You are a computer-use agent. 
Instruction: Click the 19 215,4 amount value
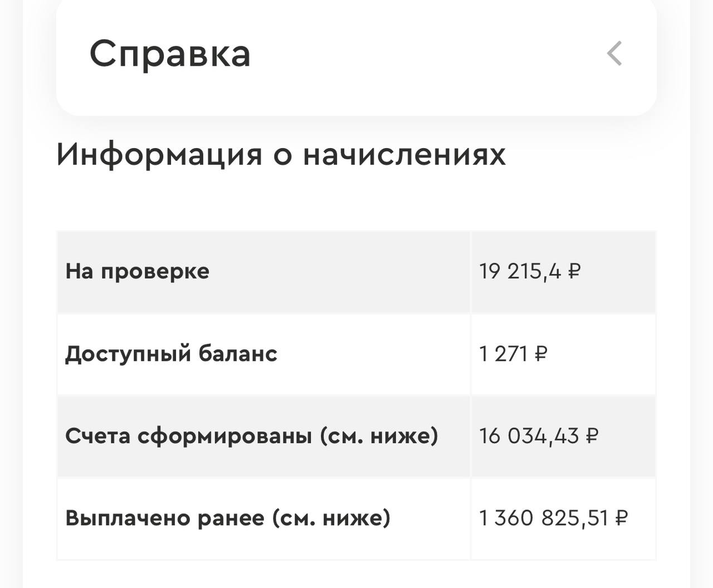point(520,272)
